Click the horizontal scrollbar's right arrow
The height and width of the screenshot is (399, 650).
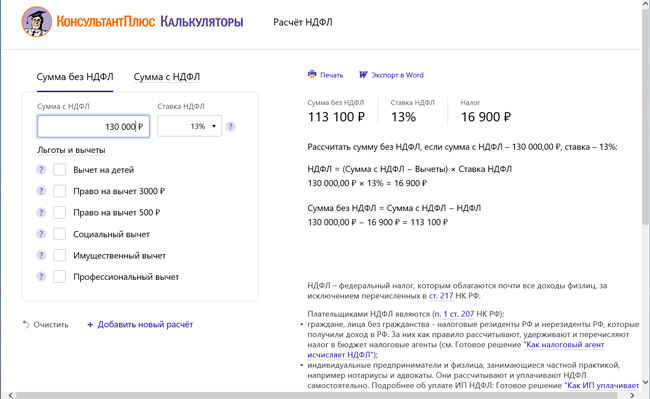pyautogui.click(x=632, y=395)
